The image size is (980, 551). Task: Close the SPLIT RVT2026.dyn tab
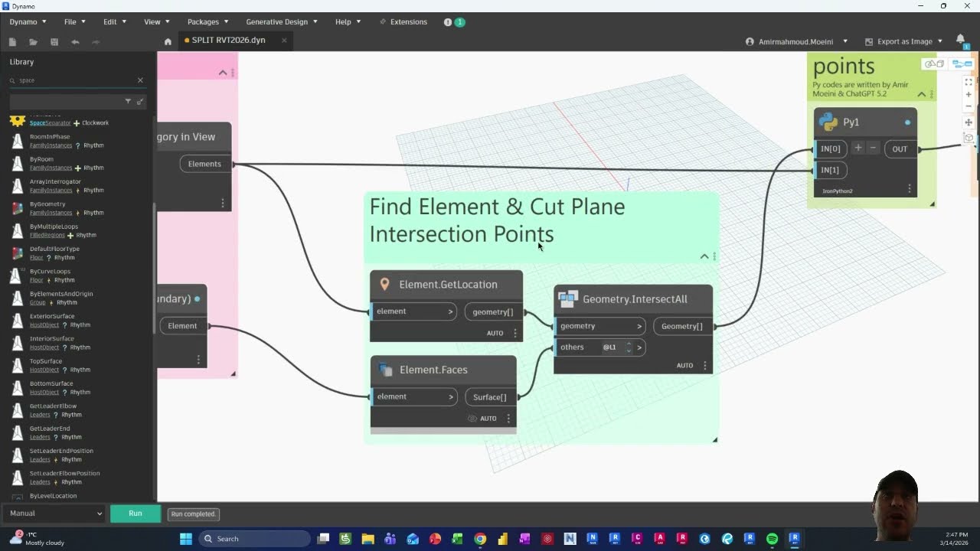point(284,40)
